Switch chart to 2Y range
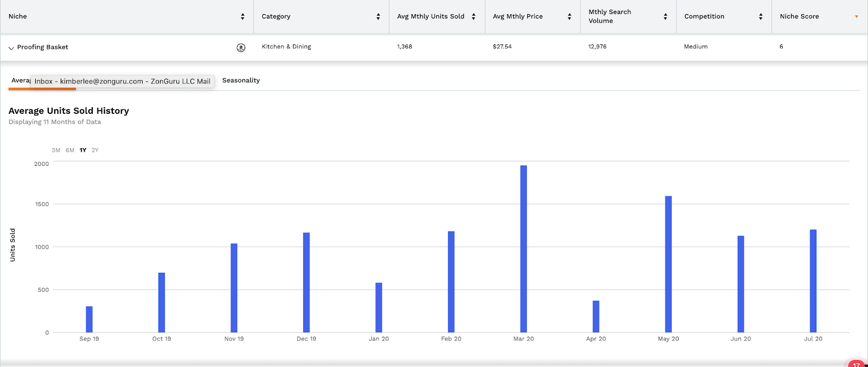 (x=95, y=150)
